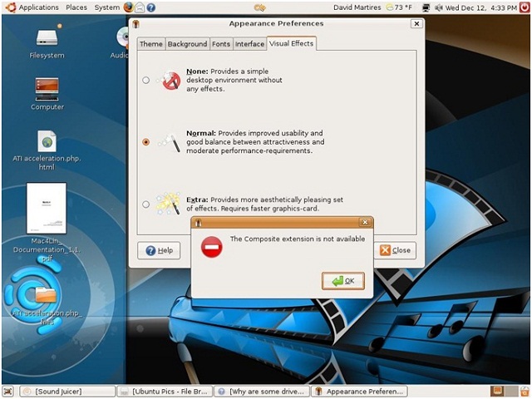Click the Firefox launcher icon in top panel
The image size is (532, 399).
[129, 7]
